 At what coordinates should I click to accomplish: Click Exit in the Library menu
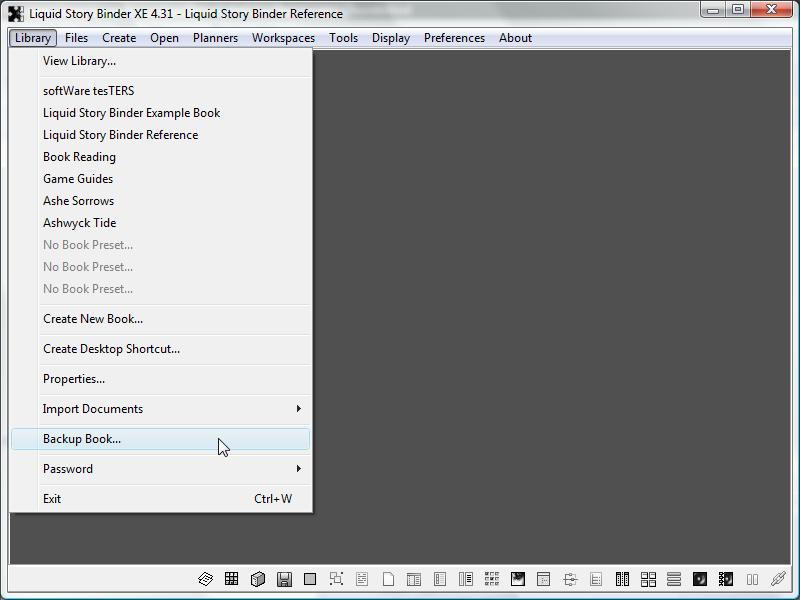click(52, 499)
